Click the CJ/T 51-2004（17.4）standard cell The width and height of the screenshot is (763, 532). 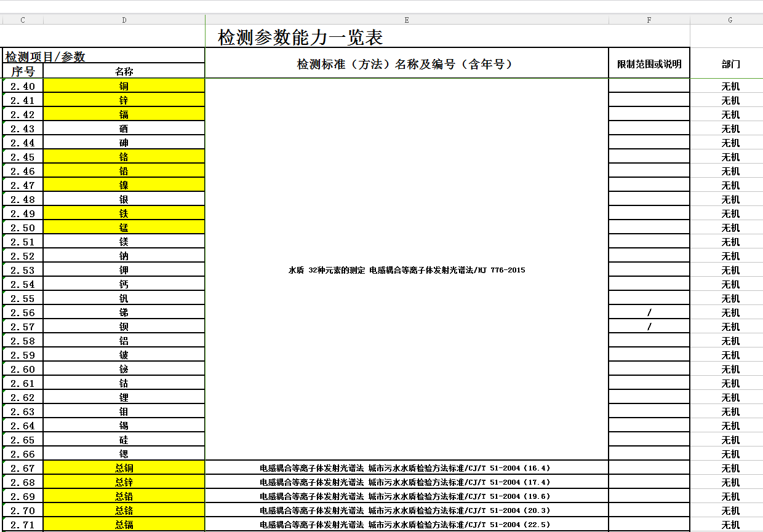click(407, 482)
